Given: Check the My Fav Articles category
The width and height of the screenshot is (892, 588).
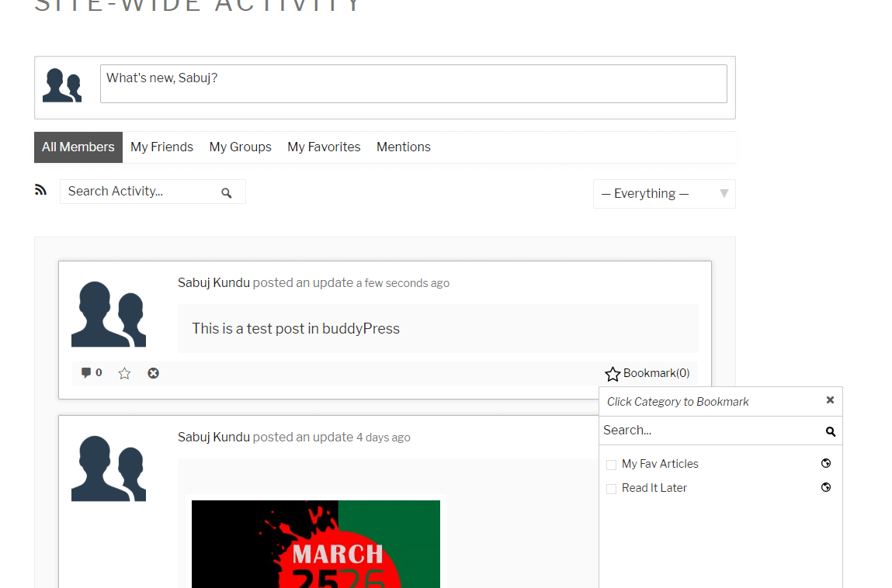Looking at the screenshot, I should [612, 465].
